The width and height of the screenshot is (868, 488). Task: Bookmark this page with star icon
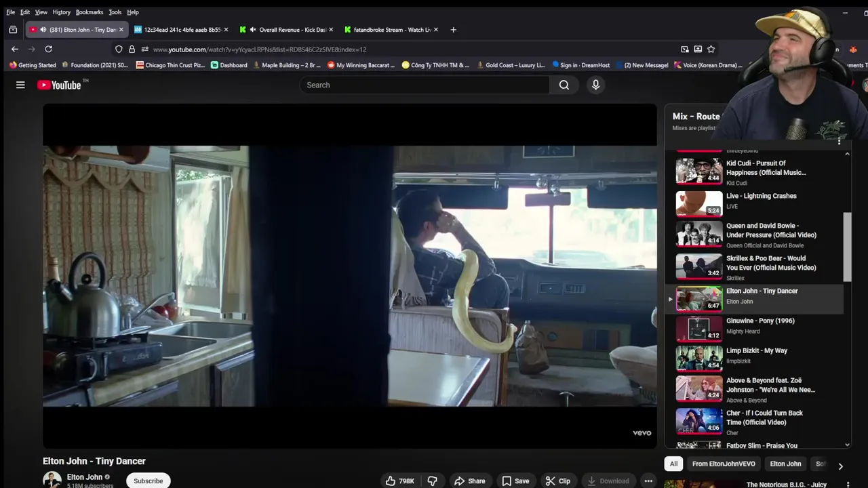point(711,49)
